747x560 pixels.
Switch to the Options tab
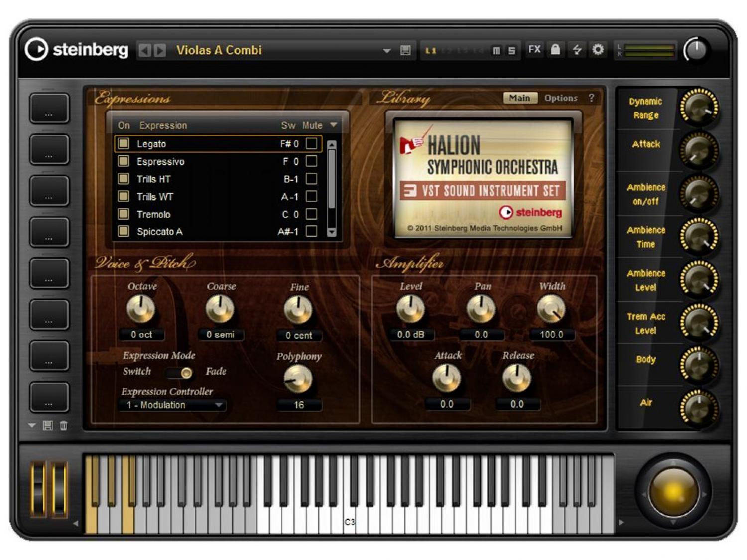pyautogui.click(x=560, y=98)
